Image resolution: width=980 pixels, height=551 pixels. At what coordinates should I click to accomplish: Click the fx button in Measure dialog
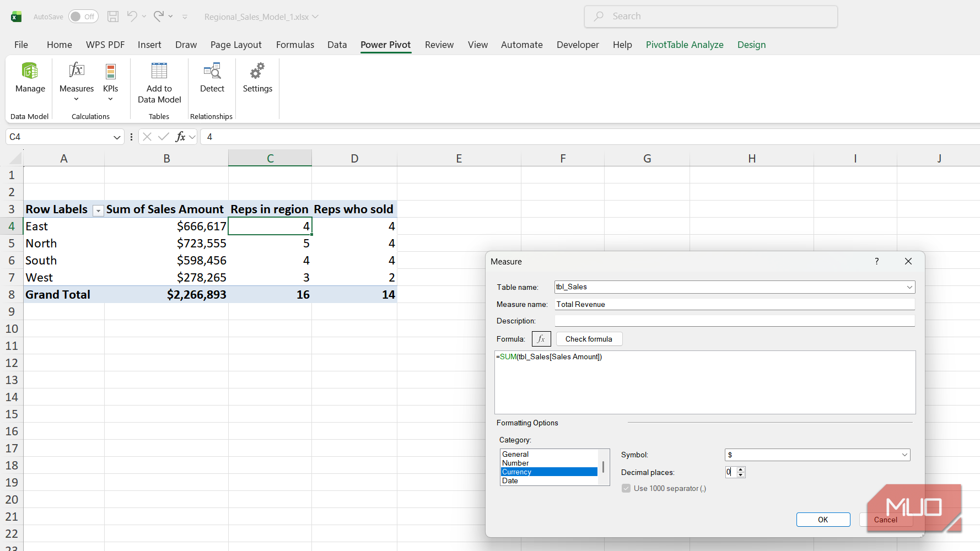coord(541,339)
